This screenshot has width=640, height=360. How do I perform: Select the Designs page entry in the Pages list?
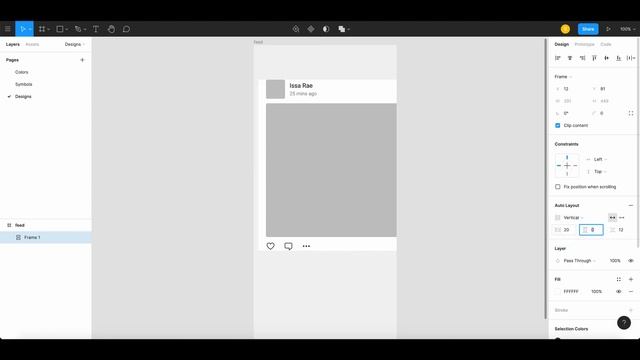23,97
